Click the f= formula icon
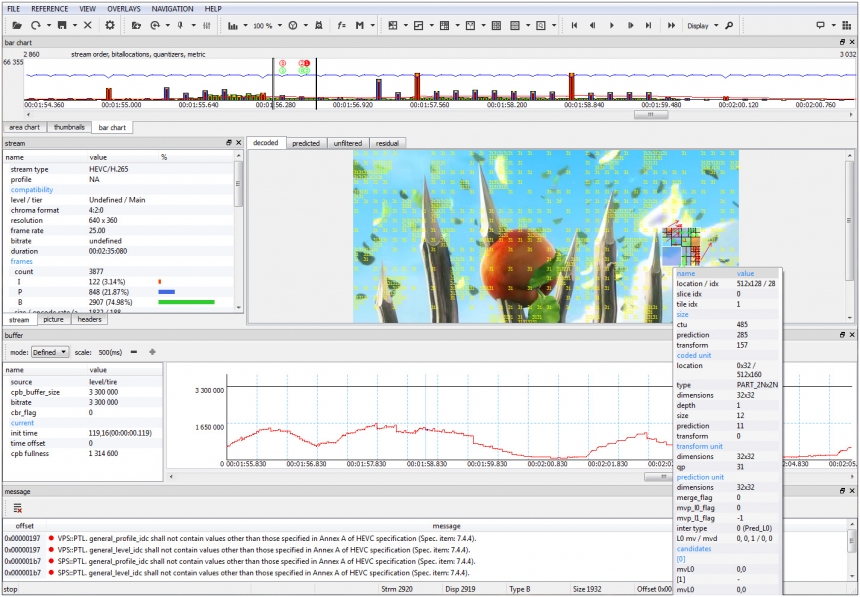 [341, 25]
